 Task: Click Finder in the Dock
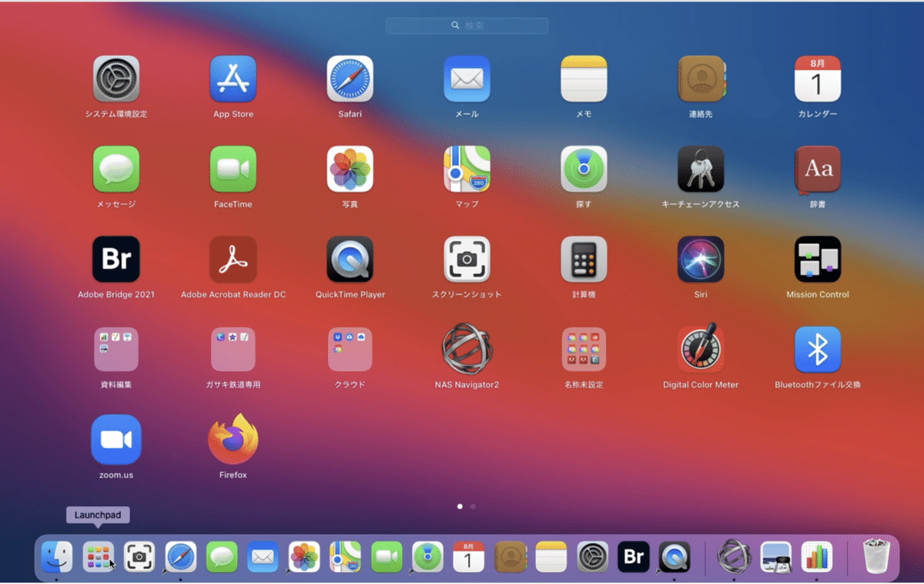[57, 556]
